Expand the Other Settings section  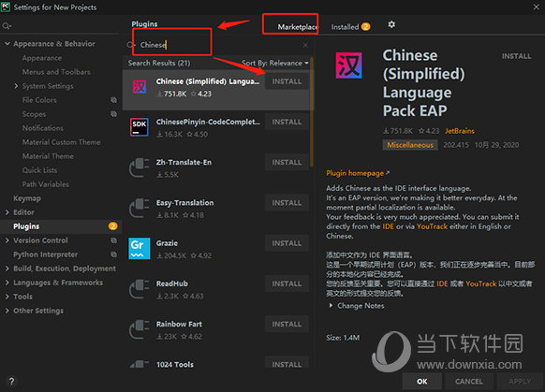7,311
